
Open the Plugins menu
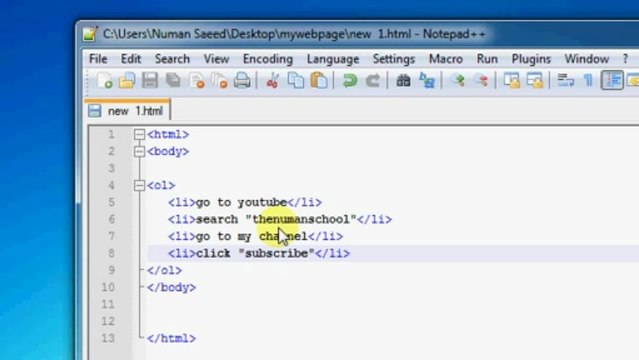point(531,59)
